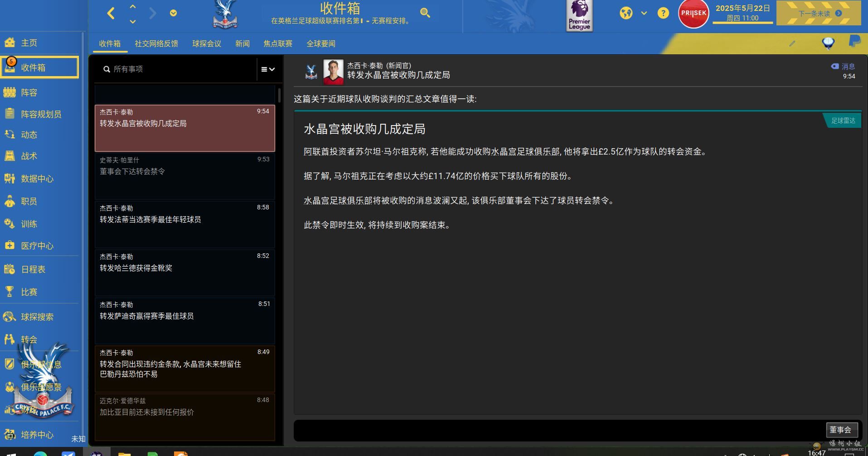This screenshot has width=868, height=456.
Task: Click the 足球雷达 source tag
Action: point(843,121)
